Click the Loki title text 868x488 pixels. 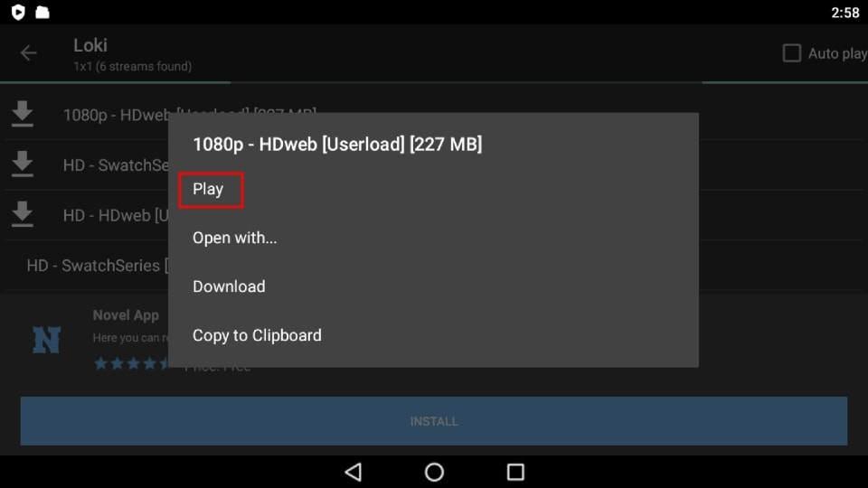[90, 45]
